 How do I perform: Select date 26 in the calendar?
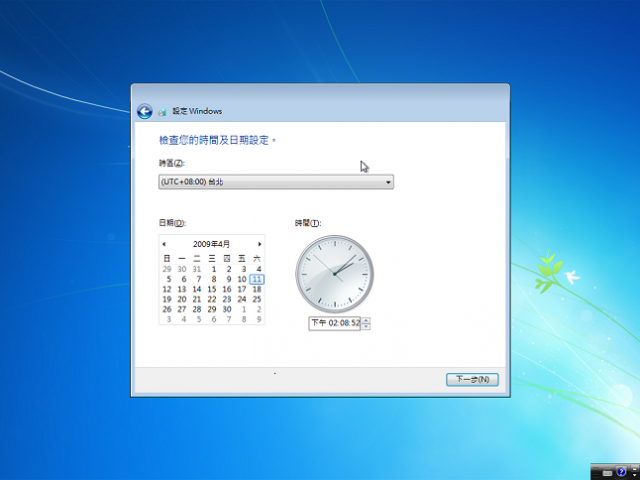167,309
